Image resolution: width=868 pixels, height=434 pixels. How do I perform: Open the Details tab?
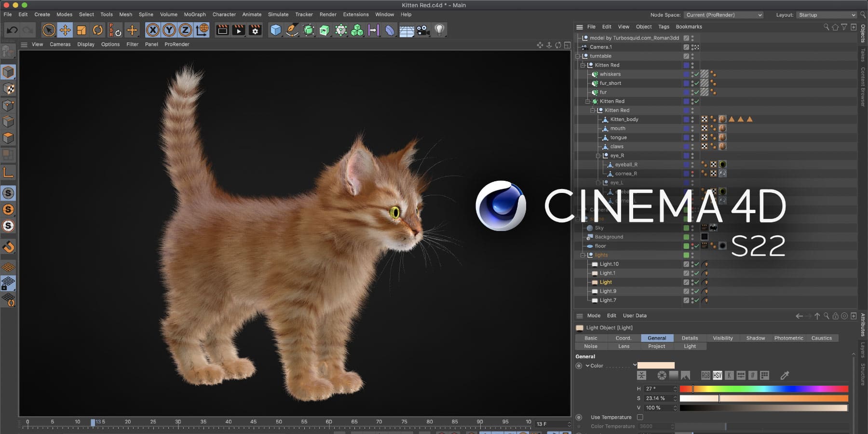[690, 338]
